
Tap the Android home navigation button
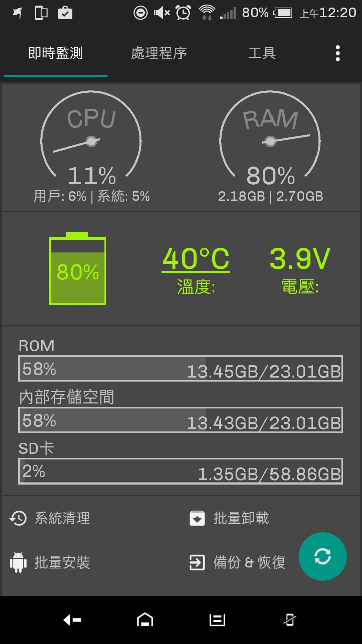(145, 620)
